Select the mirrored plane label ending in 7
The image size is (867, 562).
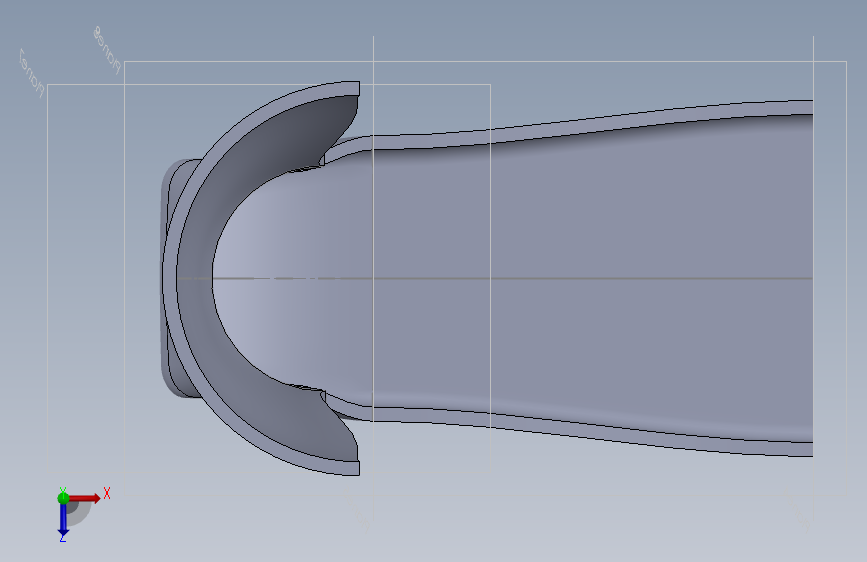pos(32,73)
